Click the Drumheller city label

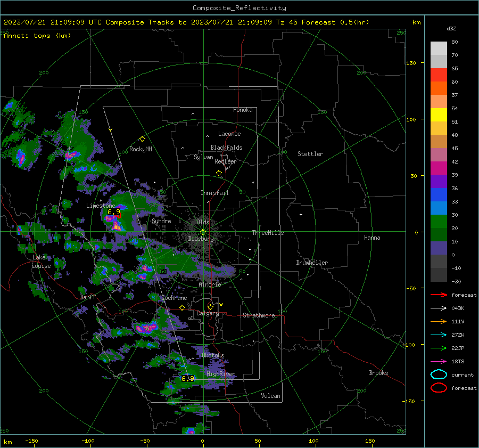click(x=312, y=263)
